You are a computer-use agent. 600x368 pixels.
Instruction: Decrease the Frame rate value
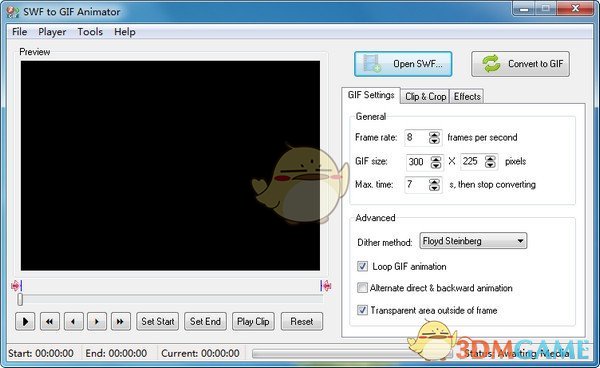[434, 141]
